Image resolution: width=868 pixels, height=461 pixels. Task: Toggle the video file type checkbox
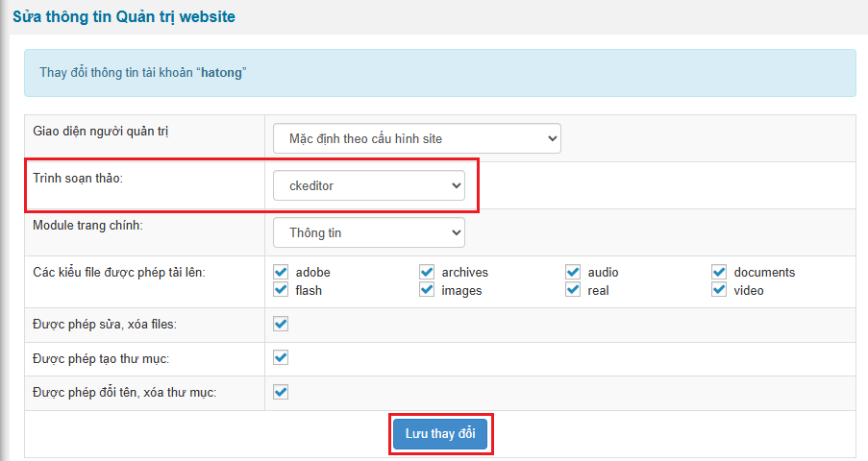719,289
